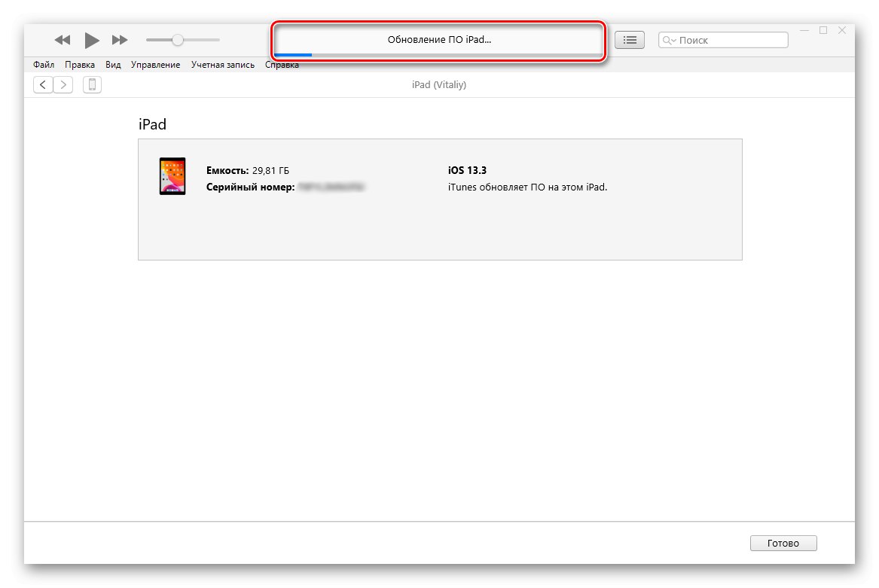The height and width of the screenshot is (588, 879).
Task: Click the iPad device thumbnail image
Action: click(x=172, y=176)
